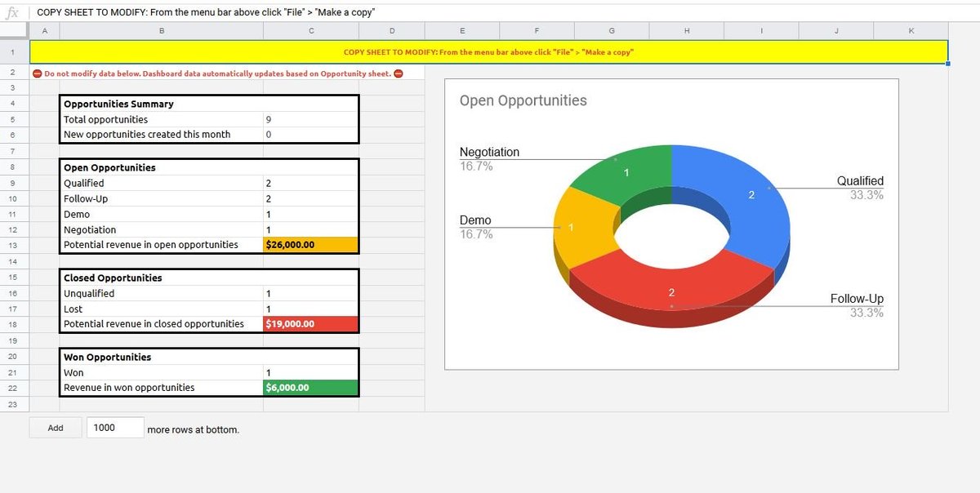The width and height of the screenshot is (980, 493).
Task: Click the 'Qualified' label cell
Action: (162, 183)
